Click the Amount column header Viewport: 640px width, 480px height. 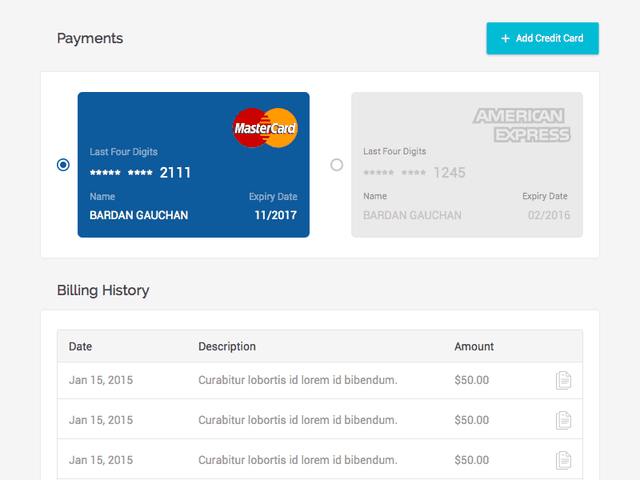pos(474,347)
